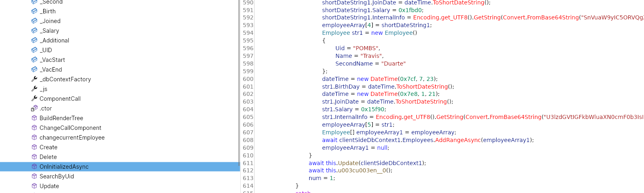This screenshot has height=193, width=644.
Task: Select the OnInitializedAsync method in tree
Action: [x=64, y=167]
